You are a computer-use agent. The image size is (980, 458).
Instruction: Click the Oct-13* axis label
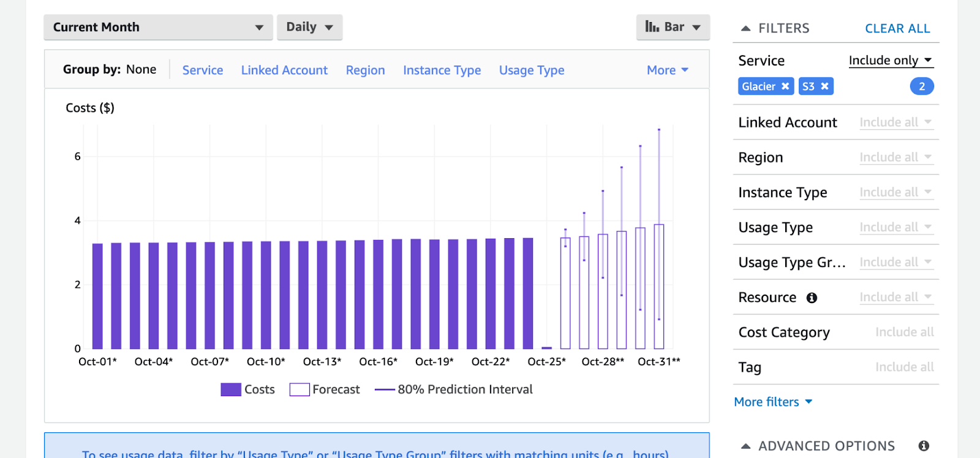tap(322, 361)
